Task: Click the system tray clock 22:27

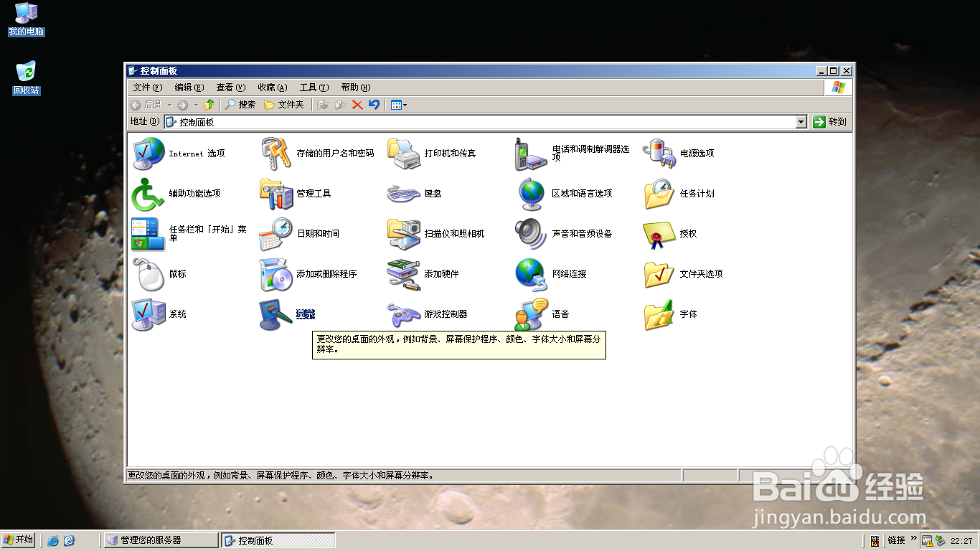Action: click(961, 541)
